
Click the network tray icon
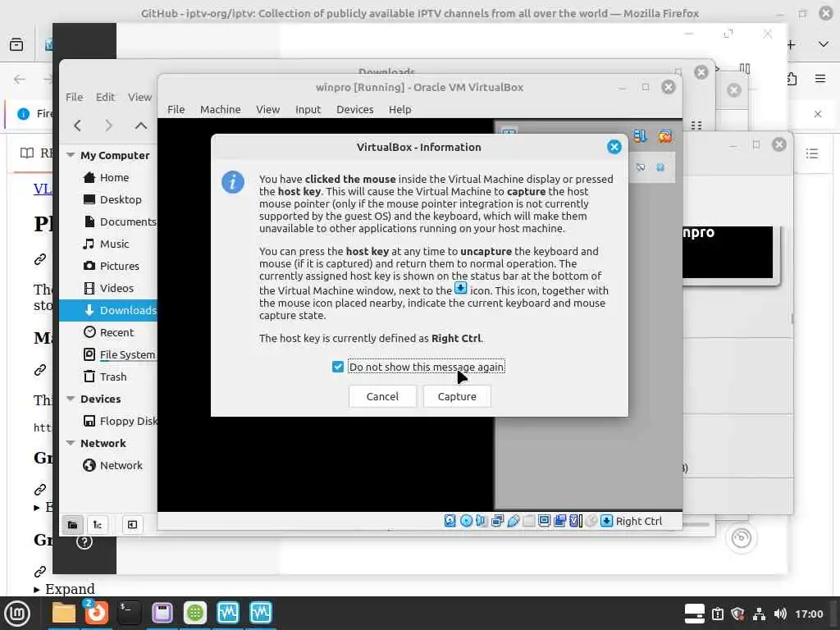click(759, 614)
